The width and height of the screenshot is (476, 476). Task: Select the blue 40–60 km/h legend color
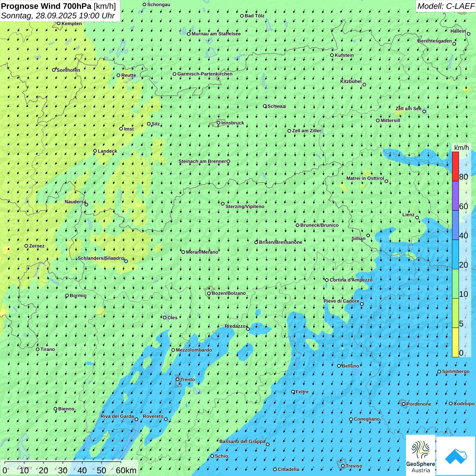pos(455,225)
